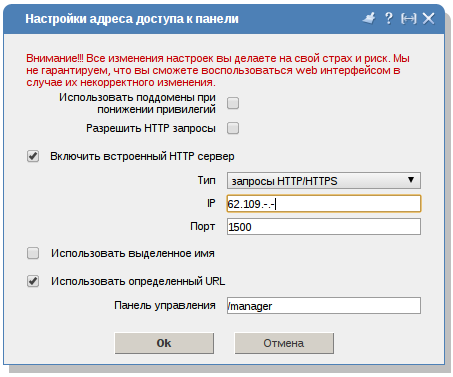Viewport: 453px width, 377px height.
Task: Click the form width toggle icon
Action: tap(408, 19)
